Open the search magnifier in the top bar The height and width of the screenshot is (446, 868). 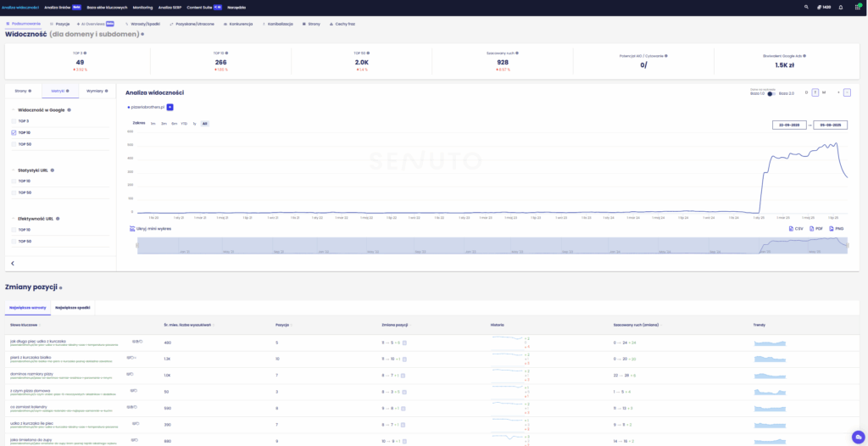(806, 7)
